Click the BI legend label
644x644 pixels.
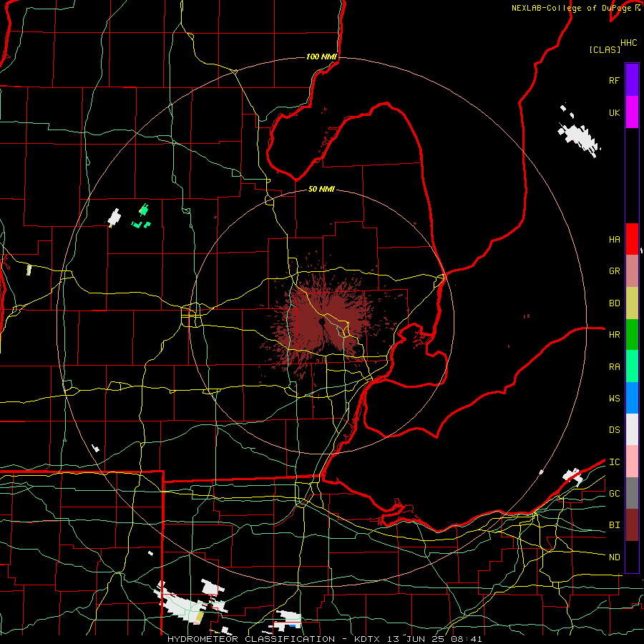coord(615,525)
